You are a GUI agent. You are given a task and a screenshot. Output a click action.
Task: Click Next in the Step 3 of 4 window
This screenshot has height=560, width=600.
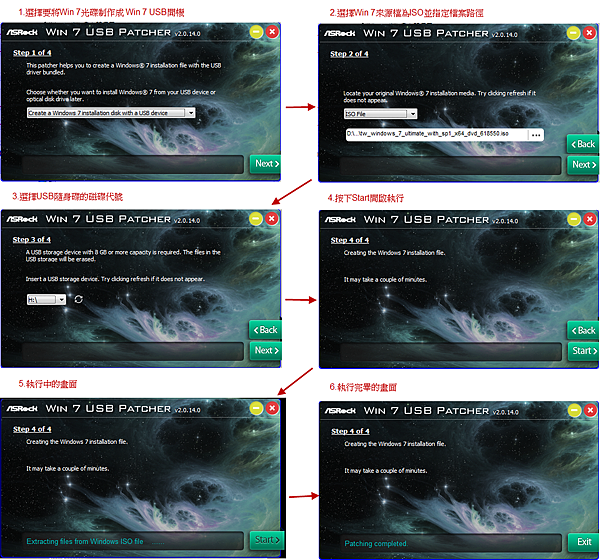click(266, 350)
